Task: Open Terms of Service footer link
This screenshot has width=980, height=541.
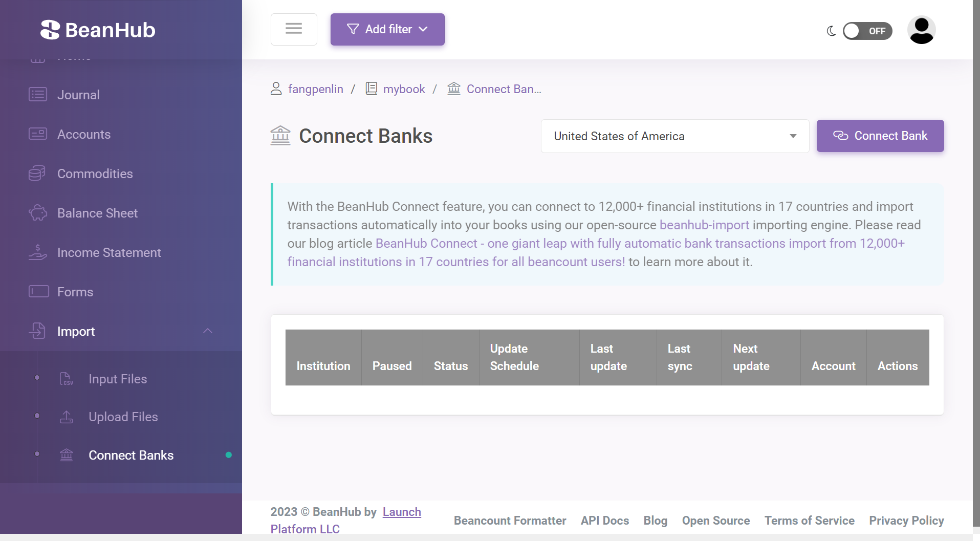Action: [x=810, y=521]
